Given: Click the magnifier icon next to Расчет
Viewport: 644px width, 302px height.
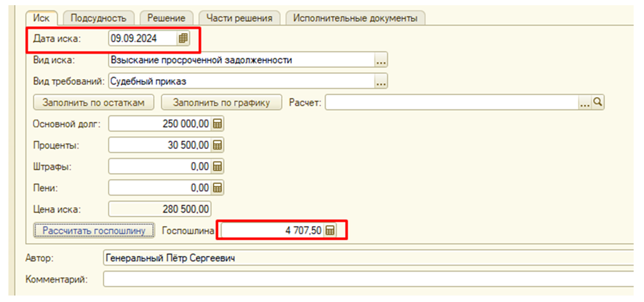Looking at the screenshot, I should (597, 102).
